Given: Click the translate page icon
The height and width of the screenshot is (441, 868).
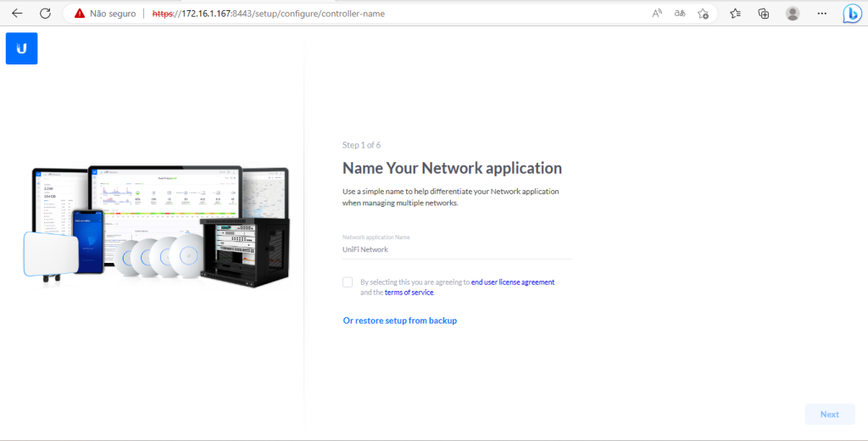Looking at the screenshot, I should coord(680,14).
